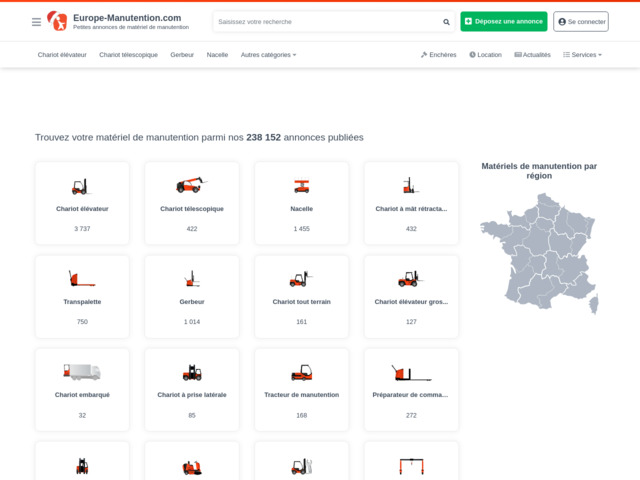Select the Chariot élévateur forklift icon
The image size is (640, 480).
[x=81, y=186]
